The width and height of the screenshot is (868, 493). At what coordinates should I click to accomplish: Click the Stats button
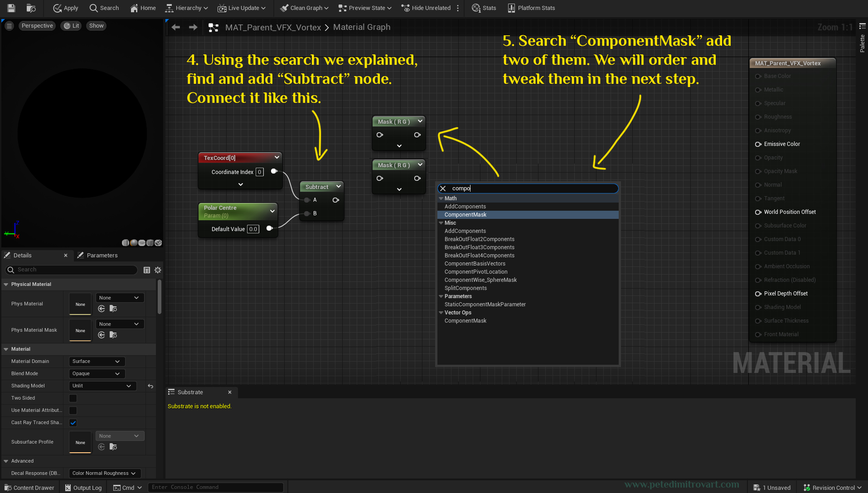coord(484,8)
